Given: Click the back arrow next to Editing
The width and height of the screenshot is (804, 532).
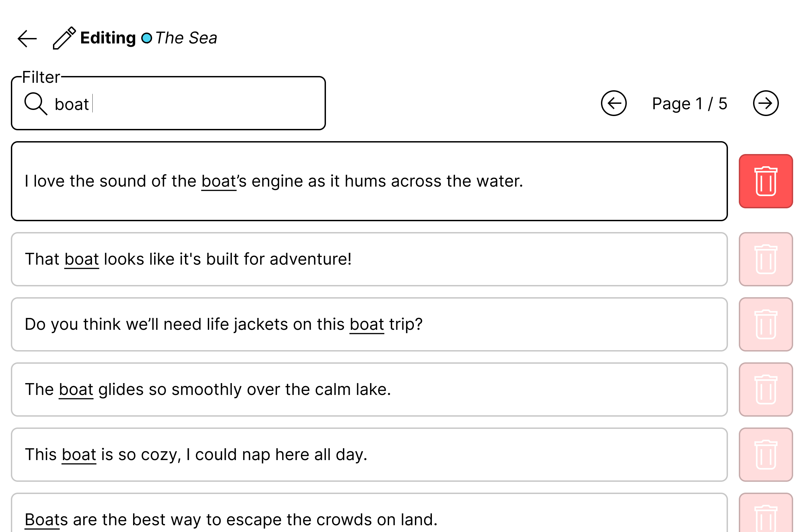Looking at the screenshot, I should (27, 38).
